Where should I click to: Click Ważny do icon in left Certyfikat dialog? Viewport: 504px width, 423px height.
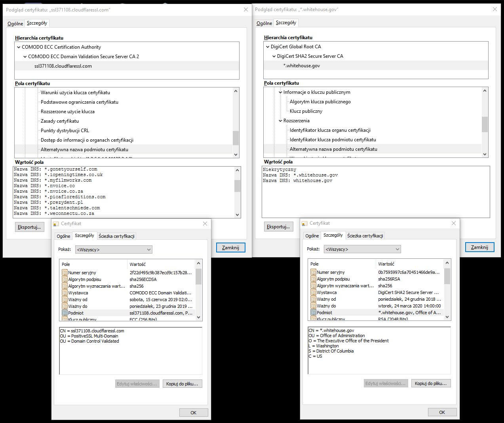(x=65, y=306)
